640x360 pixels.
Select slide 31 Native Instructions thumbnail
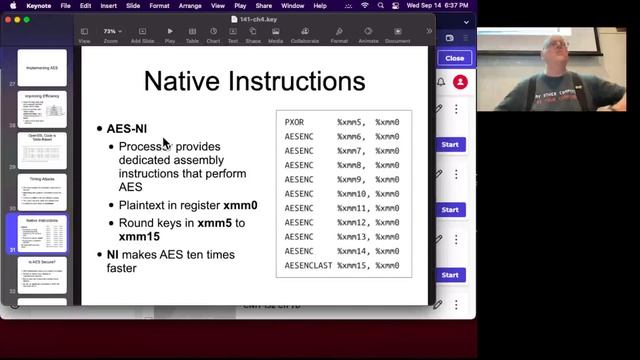coord(42,234)
